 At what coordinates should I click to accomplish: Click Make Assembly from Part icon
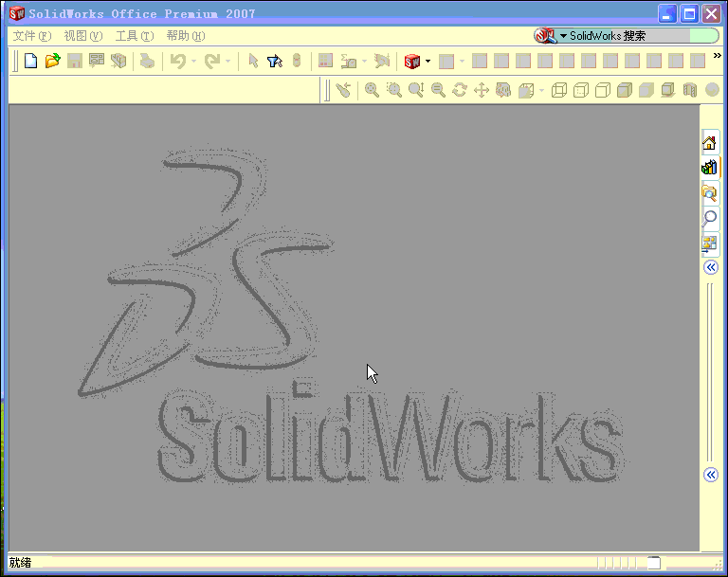coord(118,61)
